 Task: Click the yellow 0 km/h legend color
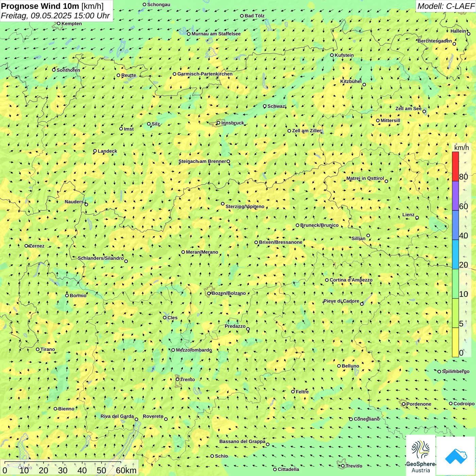(x=455, y=342)
